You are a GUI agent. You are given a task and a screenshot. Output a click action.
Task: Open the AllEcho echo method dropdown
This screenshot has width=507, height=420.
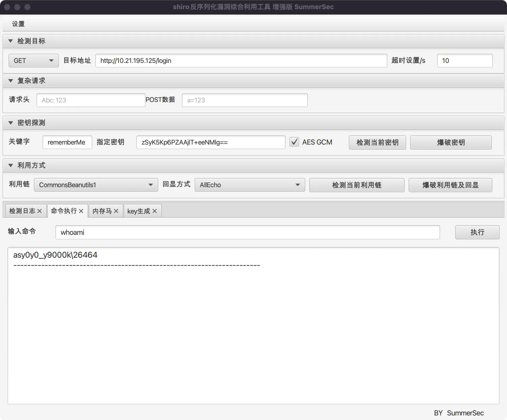[x=250, y=185]
